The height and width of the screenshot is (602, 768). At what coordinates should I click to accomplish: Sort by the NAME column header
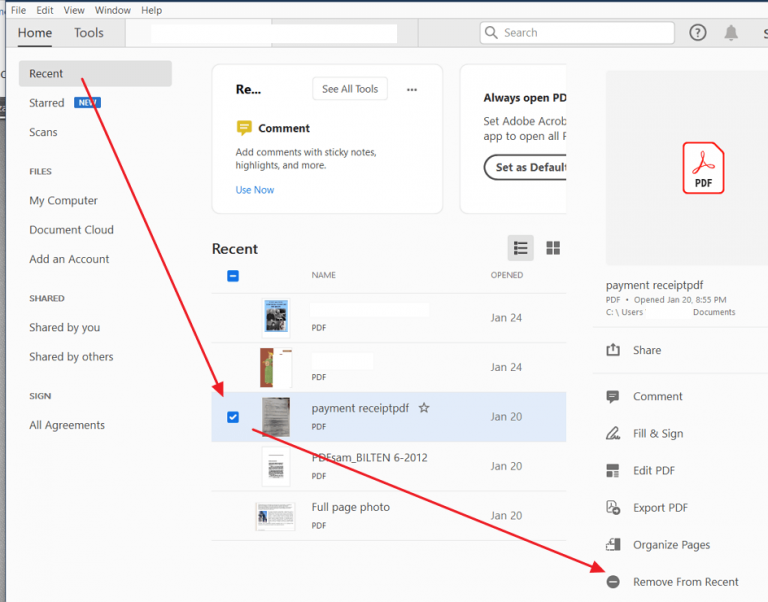pyautogui.click(x=323, y=275)
